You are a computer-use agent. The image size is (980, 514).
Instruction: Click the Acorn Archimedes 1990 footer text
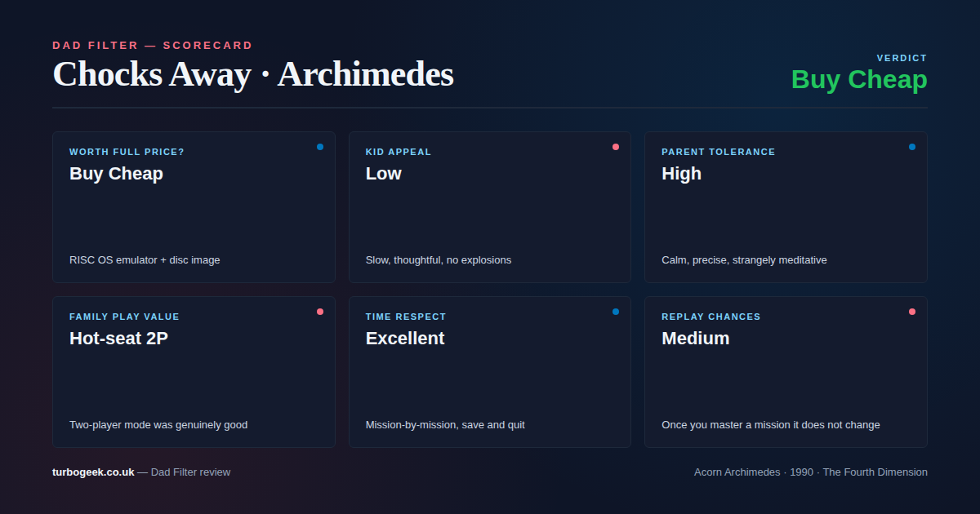point(810,472)
